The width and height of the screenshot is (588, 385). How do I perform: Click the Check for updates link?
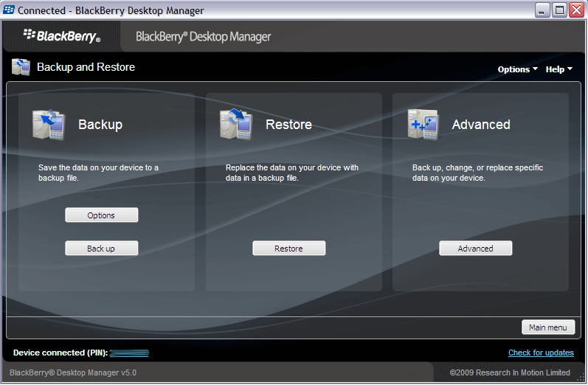[x=541, y=353]
